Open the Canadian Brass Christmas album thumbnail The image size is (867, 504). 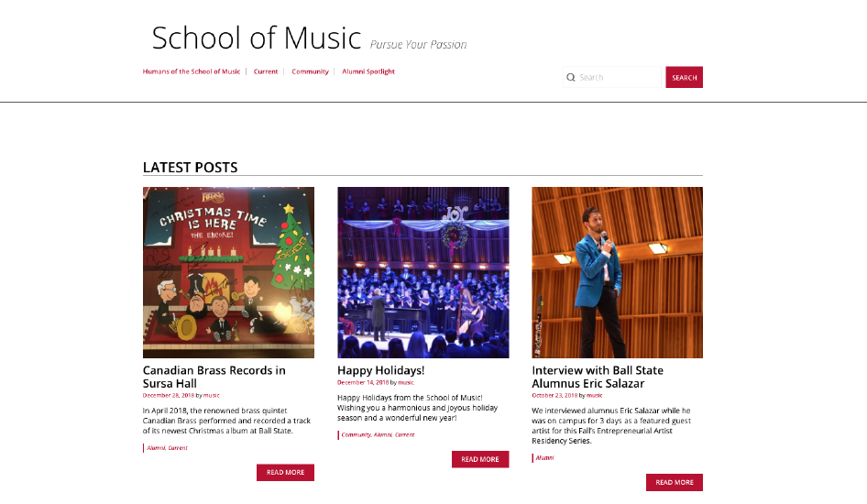coord(228,272)
